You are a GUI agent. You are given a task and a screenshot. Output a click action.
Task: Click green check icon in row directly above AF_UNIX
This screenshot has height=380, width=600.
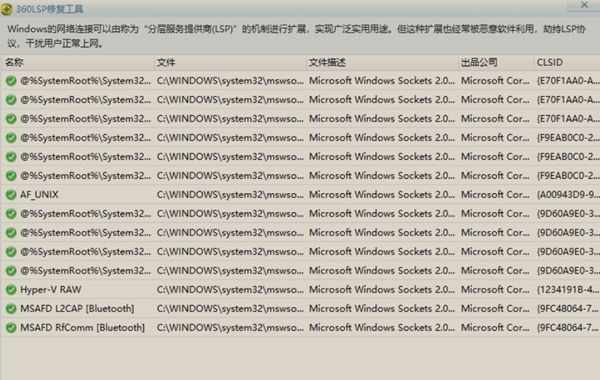(x=11, y=176)
